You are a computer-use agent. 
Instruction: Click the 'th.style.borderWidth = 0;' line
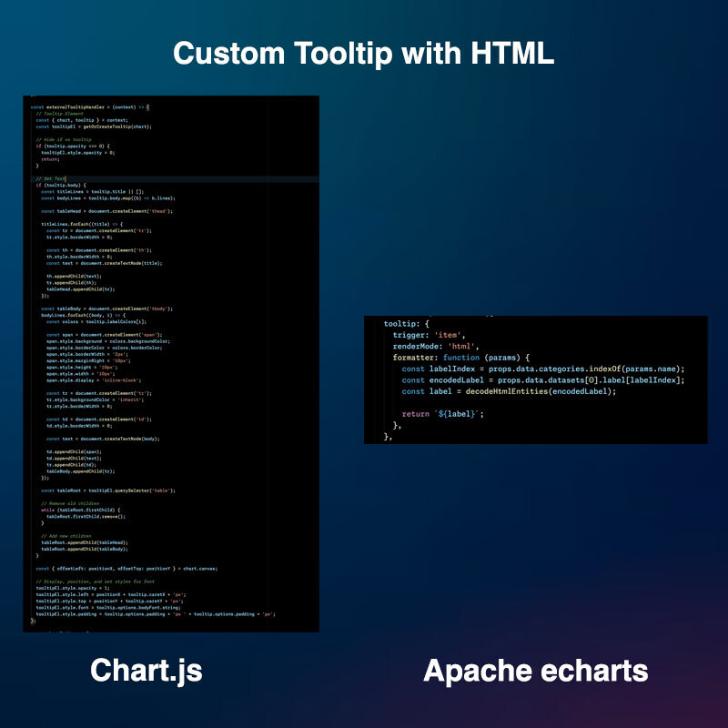click(79, 257)
